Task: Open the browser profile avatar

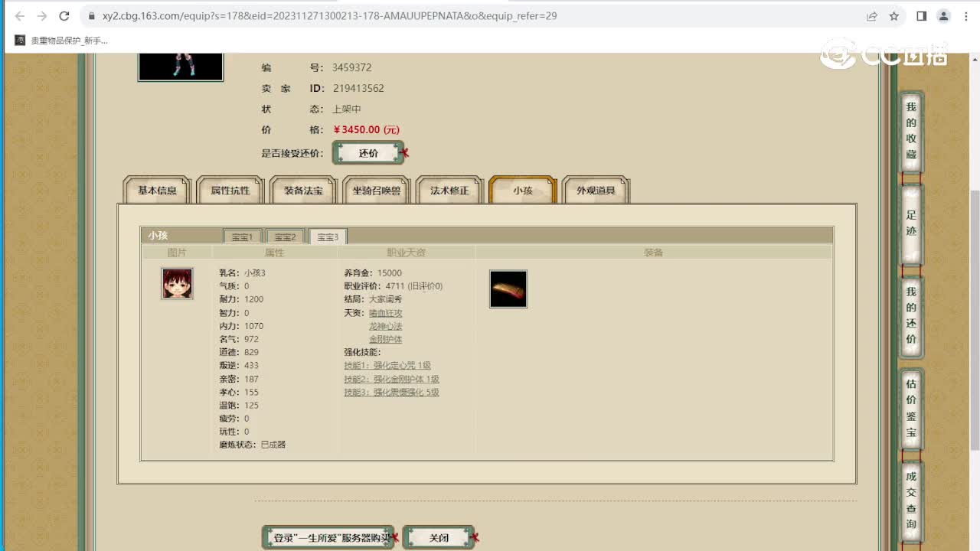Action: [x=943, y=15]
